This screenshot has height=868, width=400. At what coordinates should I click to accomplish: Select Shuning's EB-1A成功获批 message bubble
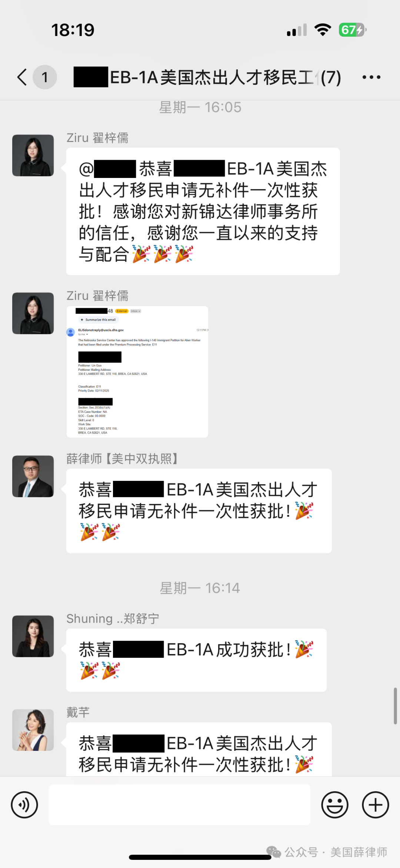[196, 660]
